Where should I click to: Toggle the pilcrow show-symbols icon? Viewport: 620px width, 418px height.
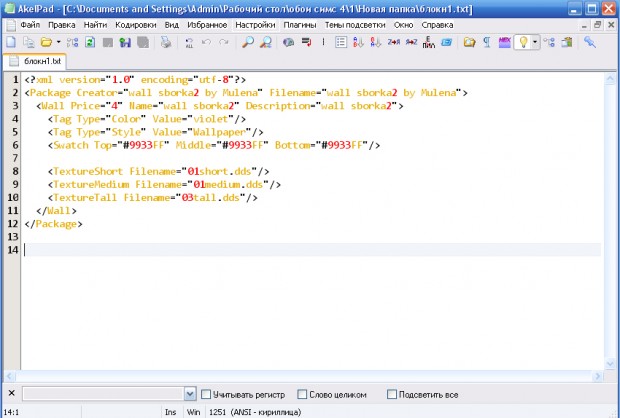pos(485,42)
